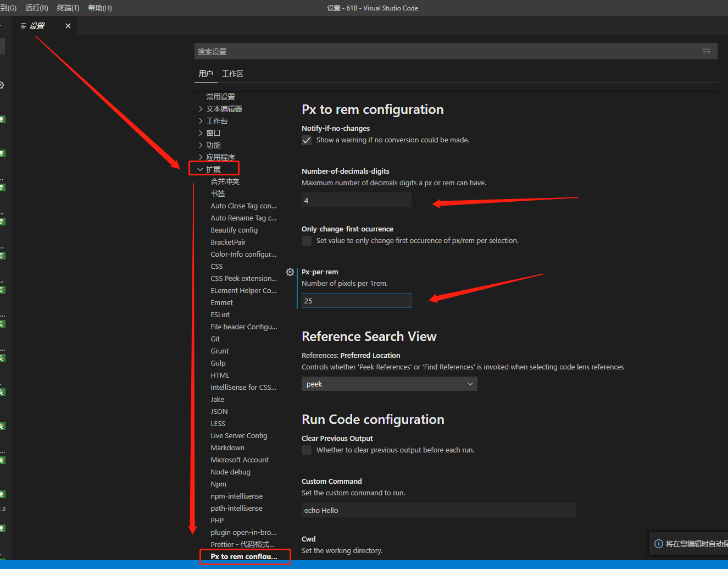Click the CSS entry in extensions list

216,266
